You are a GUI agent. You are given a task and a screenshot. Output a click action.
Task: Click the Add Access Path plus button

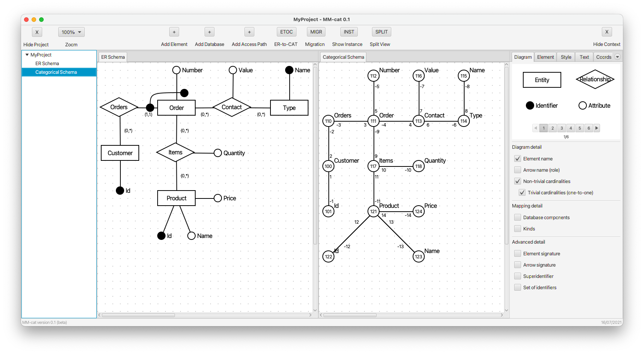pos(249,32)
